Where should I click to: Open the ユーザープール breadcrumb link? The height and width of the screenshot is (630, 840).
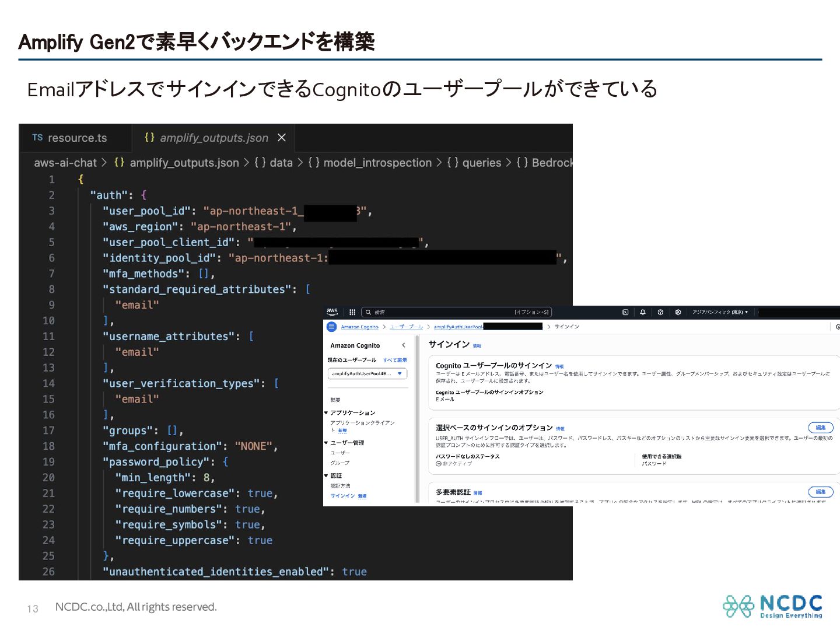(407, 327)
